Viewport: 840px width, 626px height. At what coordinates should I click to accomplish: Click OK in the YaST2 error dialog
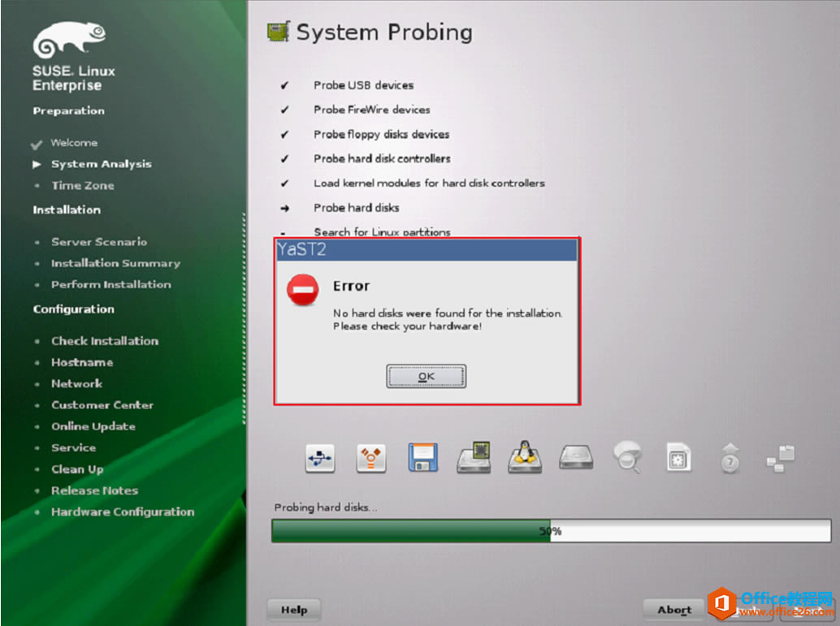tap(426, 377)
